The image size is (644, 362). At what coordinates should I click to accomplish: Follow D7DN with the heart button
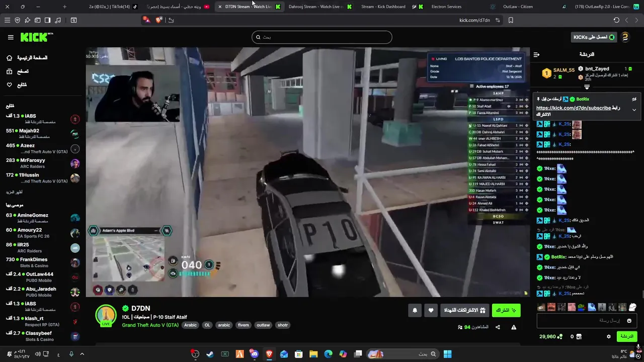click(431, 311)
